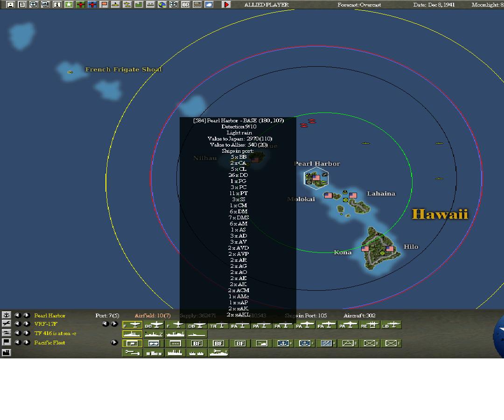Click the anchor icon beside Pearl Harbor
This screenshot has height=420, width=504.
pos(7,315)
